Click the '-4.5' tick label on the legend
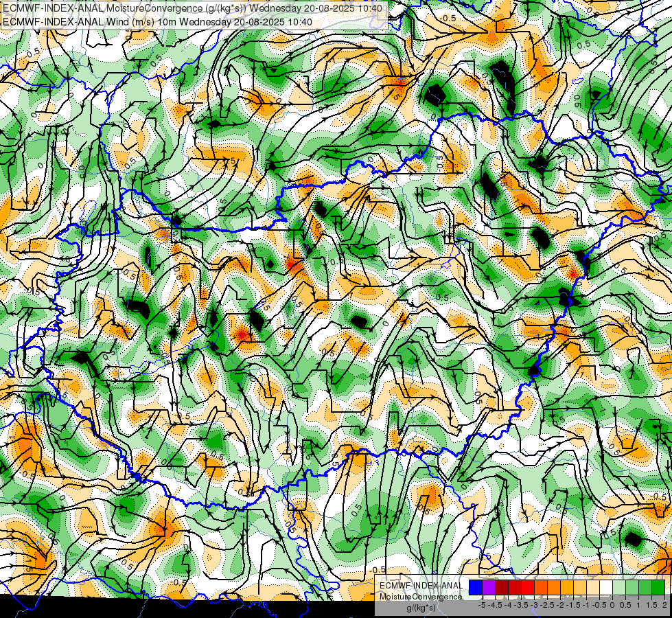Viewport: 672px width, 618px height. coord(495,605)
